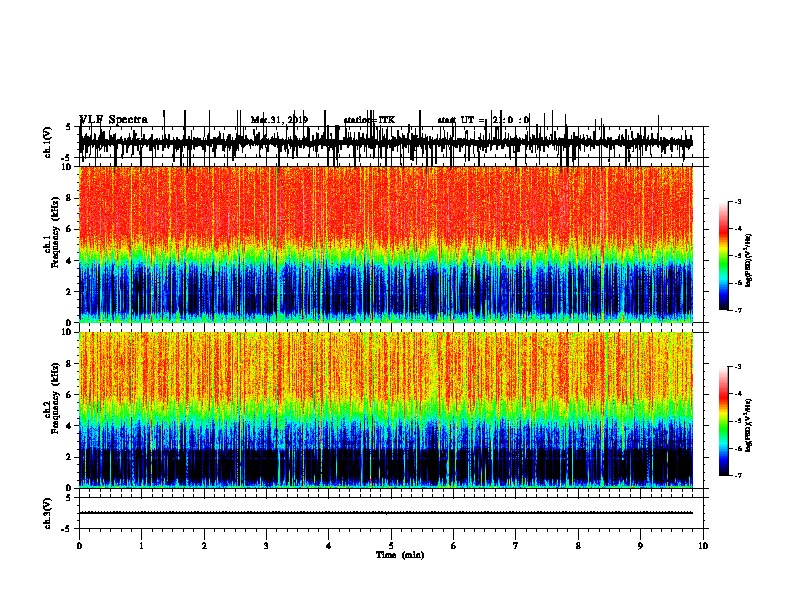This screenshot has width=792, height=612.
Task: Click the time axis tick label '10'
Action: (703, 546)
